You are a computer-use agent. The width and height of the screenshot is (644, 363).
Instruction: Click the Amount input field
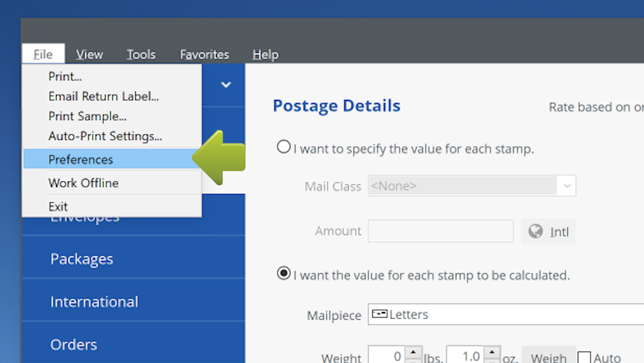click(440, 231)
